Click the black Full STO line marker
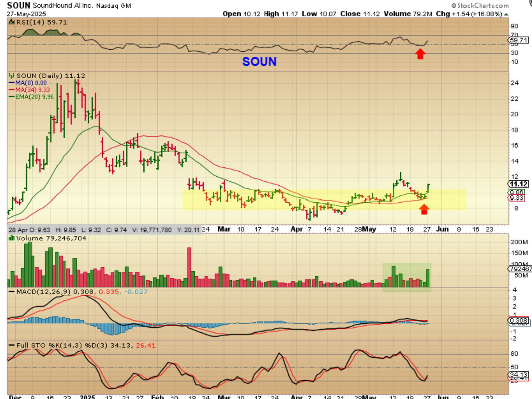The image size is (532, 399). 11,345
